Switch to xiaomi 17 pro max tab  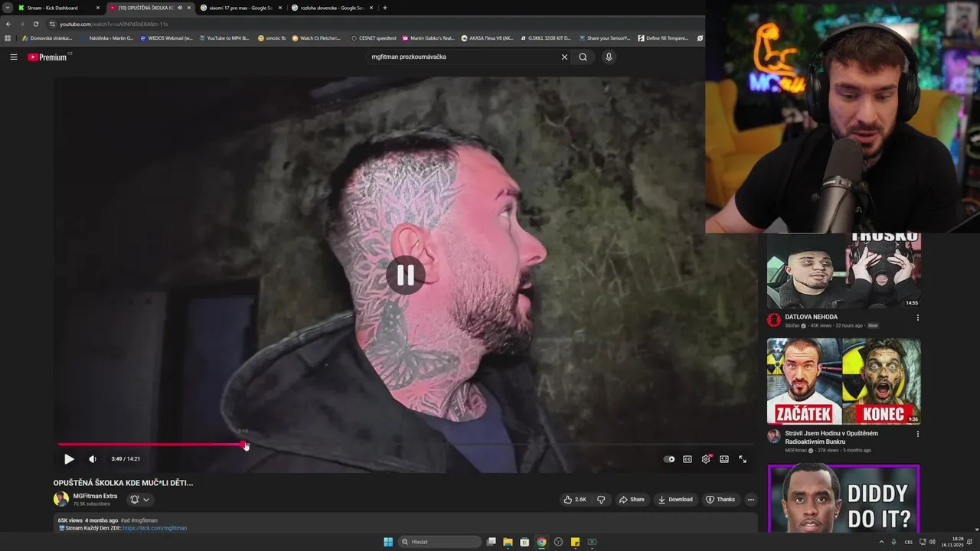coord(241,8)
